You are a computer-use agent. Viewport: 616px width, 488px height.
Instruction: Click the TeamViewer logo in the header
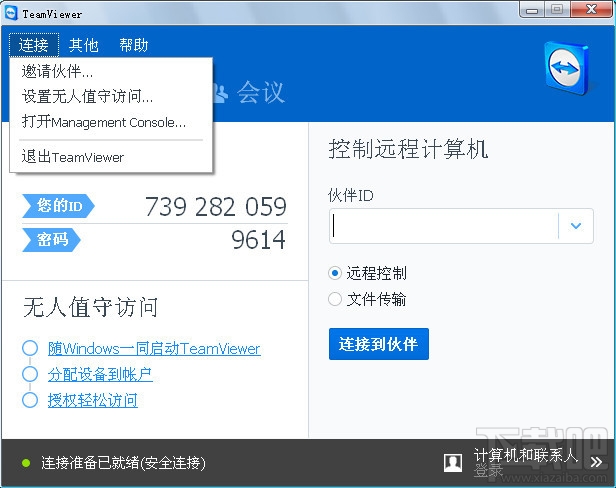[x=566, y=68]
